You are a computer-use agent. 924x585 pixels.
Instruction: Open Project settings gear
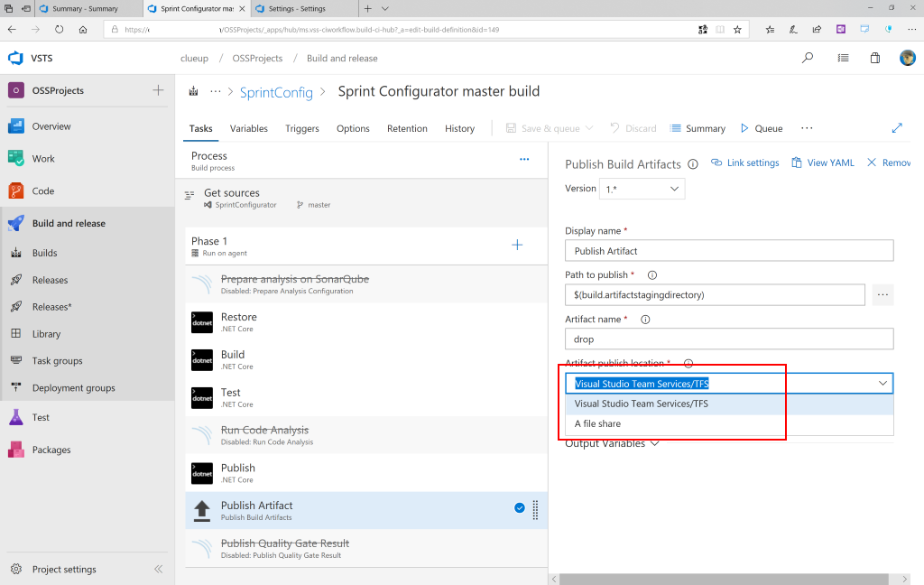click(x=16, y=569)
